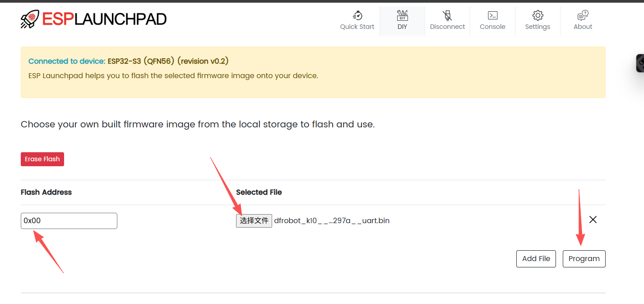Click the 选择文件 choose file button
644x304 pixels.
pos(254,221)
